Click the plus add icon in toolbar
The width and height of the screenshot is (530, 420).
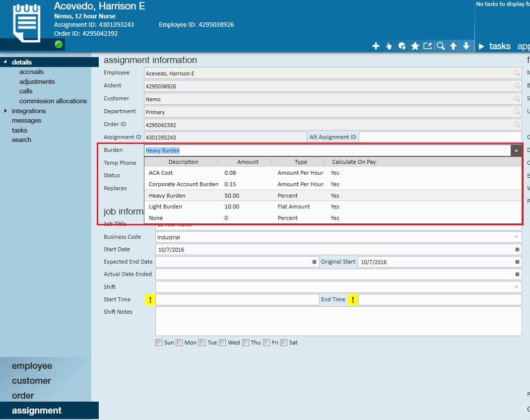pyautogui.click(x=376, y=46)
